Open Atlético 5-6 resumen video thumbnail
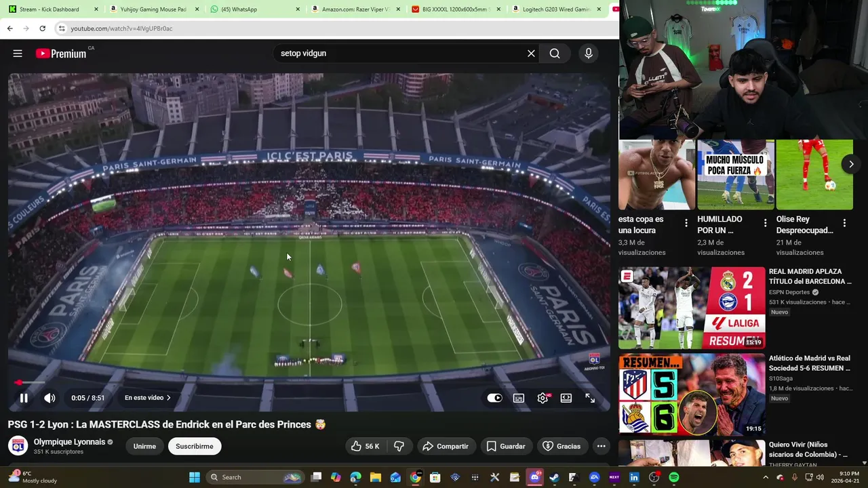 tap(692, 394)
